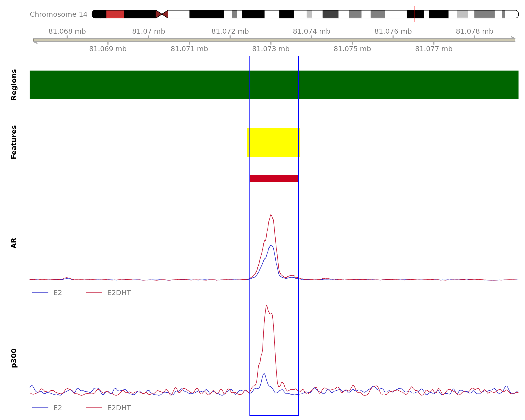
Task: Click the Regions track title
Action: click(14, 85)
